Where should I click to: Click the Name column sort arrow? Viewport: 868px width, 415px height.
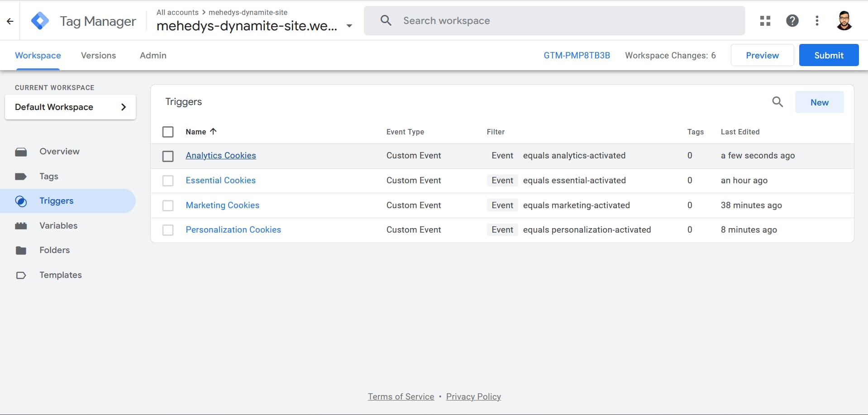[213, 131]
